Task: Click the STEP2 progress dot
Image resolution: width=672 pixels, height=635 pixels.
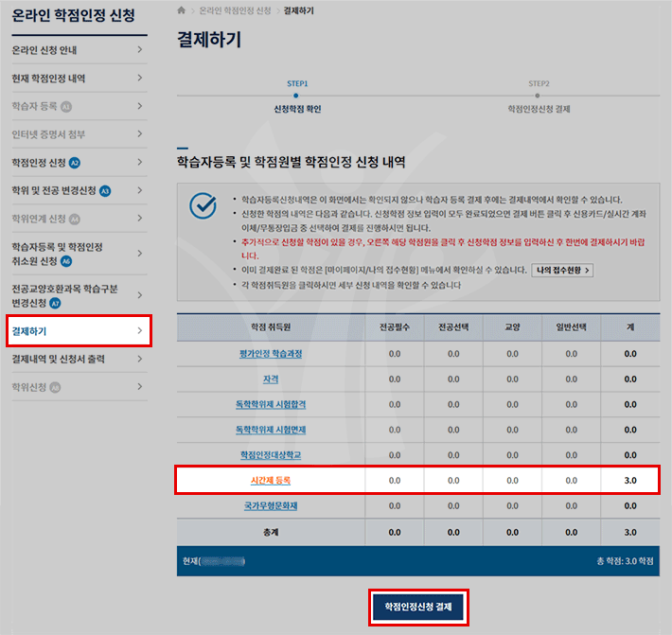Action: coord(538,95)
